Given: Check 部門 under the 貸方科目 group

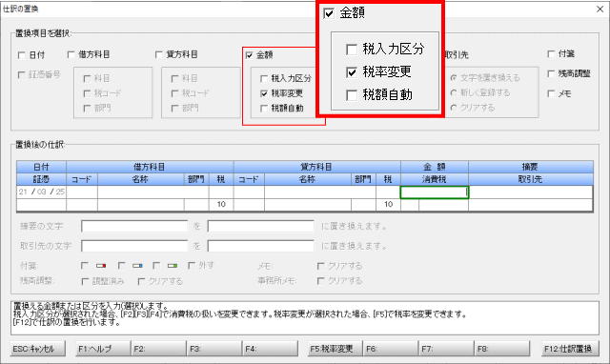Looking at the screenshot, I should tap(175, 108).
